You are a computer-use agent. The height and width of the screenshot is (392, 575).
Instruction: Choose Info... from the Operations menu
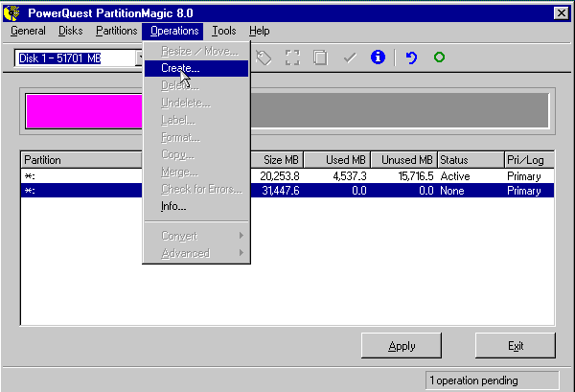pos(196,206)
